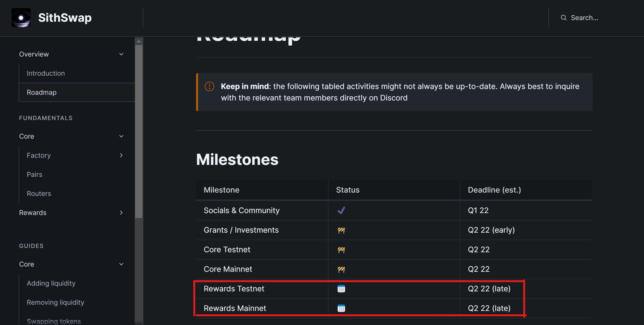Open the Pairs page
The width and height of the screenshot is (644, 325).
coord(34,174)
